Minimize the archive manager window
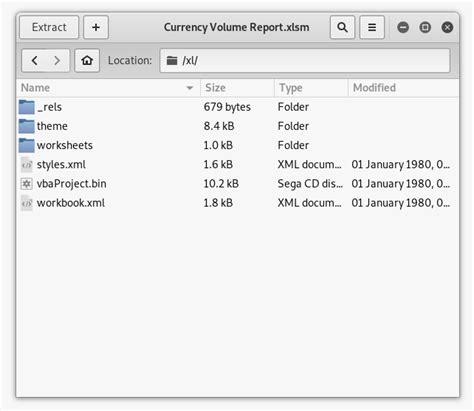 pyautogui.click(x=403, y=27)
